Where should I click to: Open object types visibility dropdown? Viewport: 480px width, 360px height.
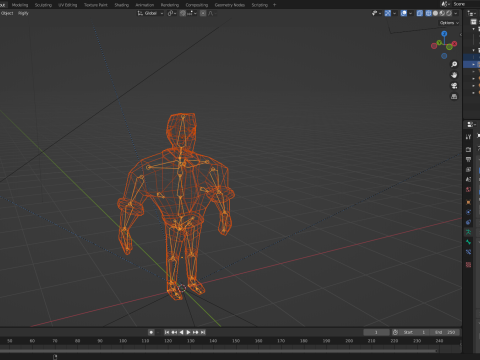point(376,13)
